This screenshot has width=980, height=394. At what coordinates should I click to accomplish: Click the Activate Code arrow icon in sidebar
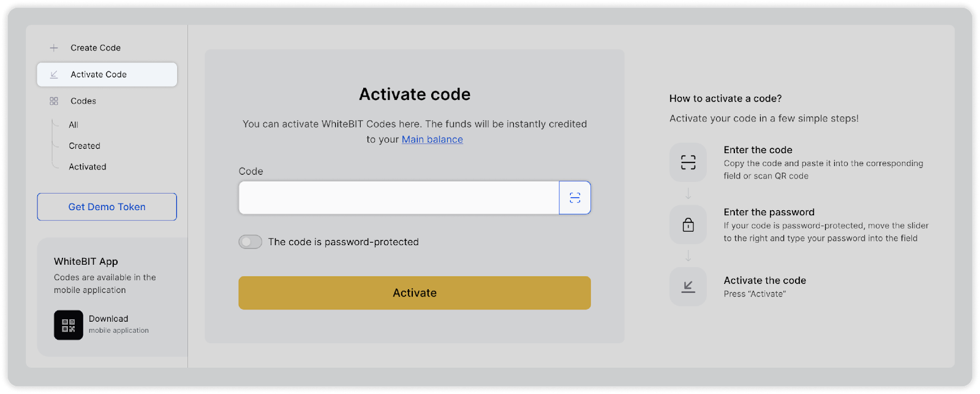54,75
